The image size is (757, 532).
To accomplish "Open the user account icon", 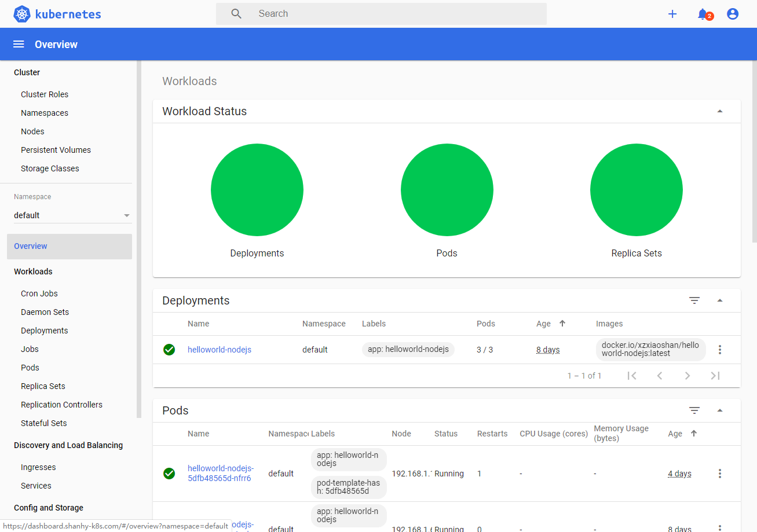I will (733, 14).
